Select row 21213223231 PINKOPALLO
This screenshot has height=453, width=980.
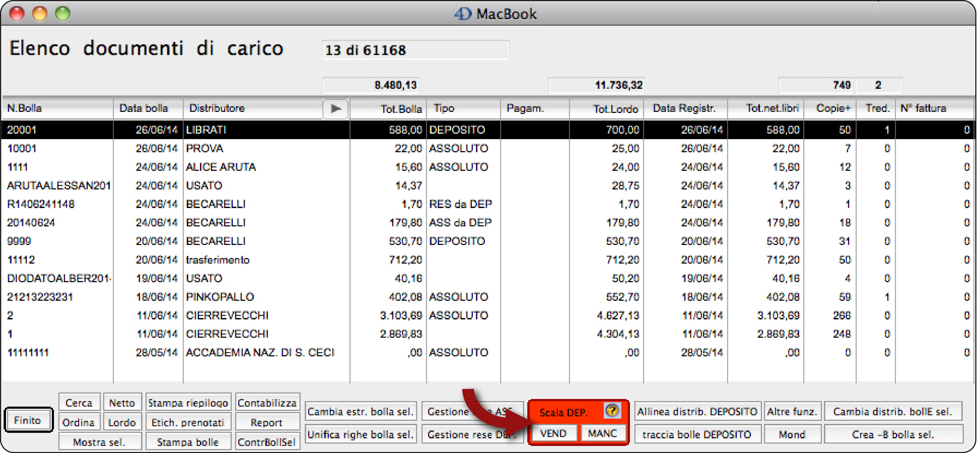click(488, 297)
